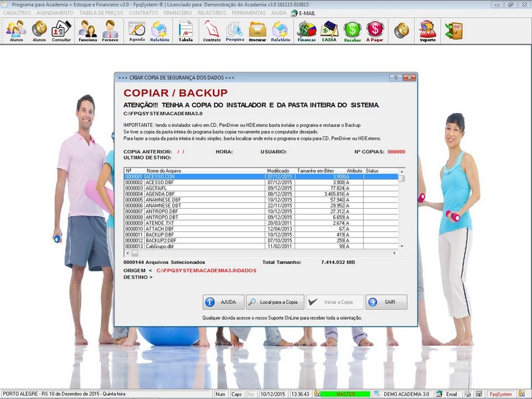532x399 pixels.
Task: Open the Procurar folder icon
Action: 257,31
